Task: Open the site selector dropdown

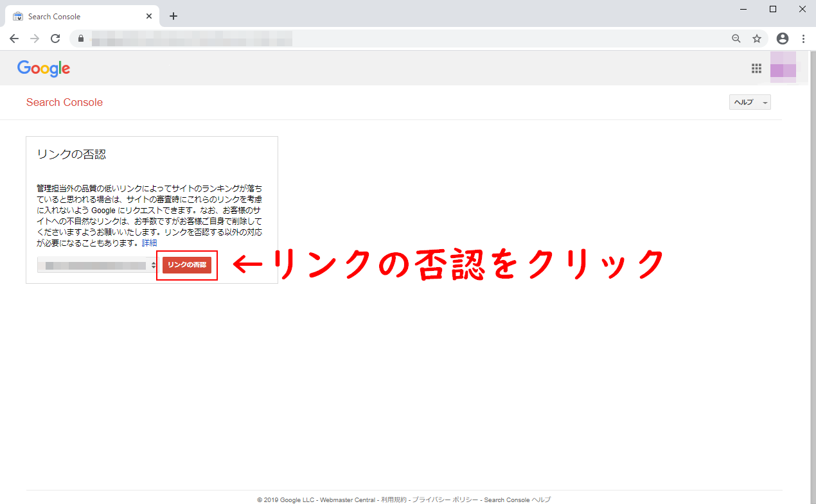Action: [98, 265]
